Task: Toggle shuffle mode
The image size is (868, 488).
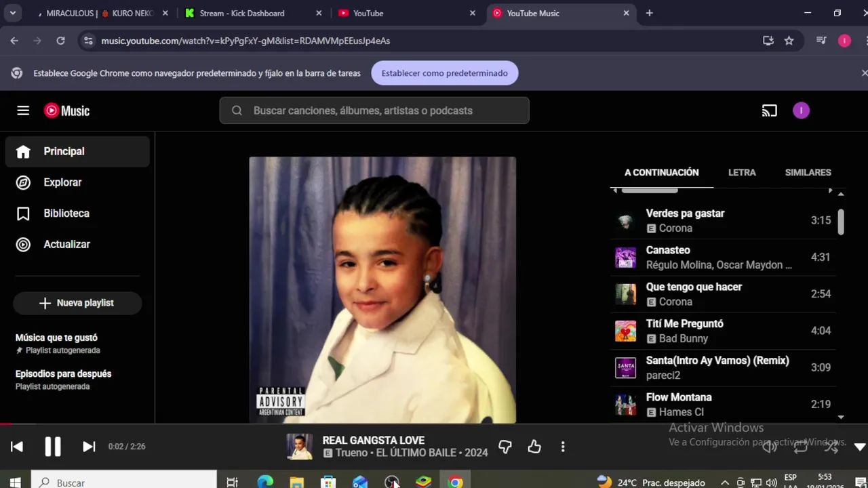Action: (831, 447)
